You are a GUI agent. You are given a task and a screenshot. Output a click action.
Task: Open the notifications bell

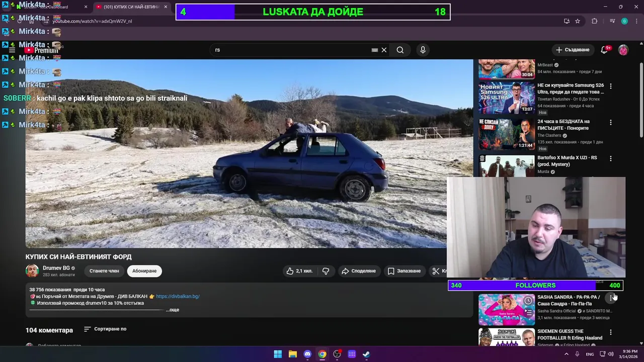(605, 50)
